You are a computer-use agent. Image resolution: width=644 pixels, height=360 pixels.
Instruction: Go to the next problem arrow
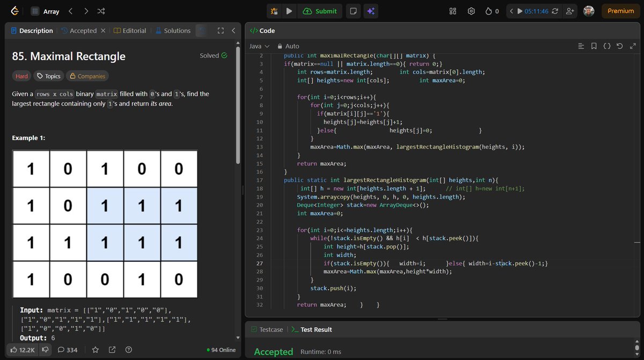(x=86, y=11)
